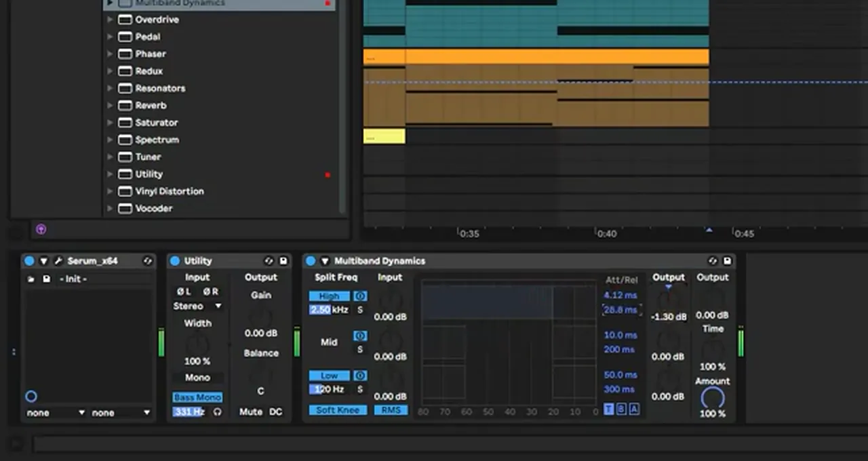
Task: Click save preset icon on Multiband Dynamics
Action: 727,261
